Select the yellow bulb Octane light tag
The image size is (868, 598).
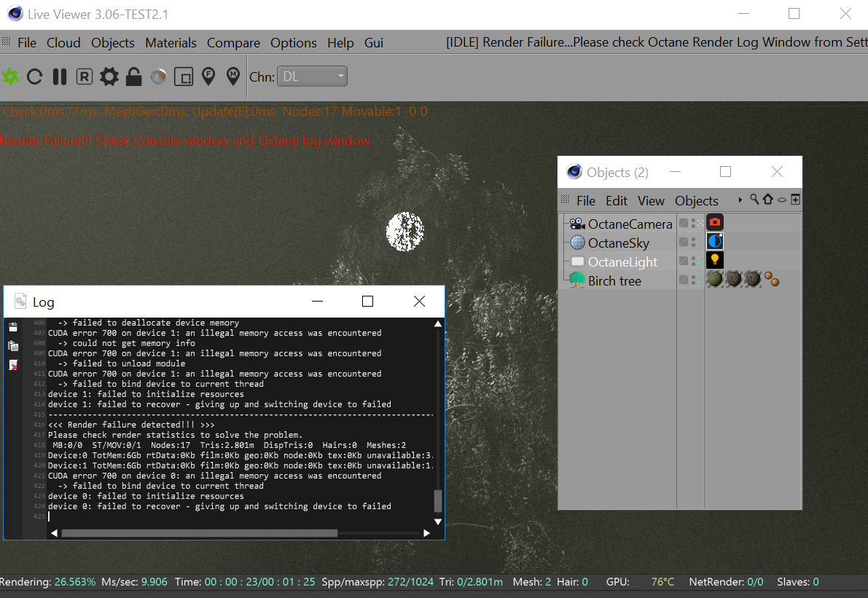715,260
